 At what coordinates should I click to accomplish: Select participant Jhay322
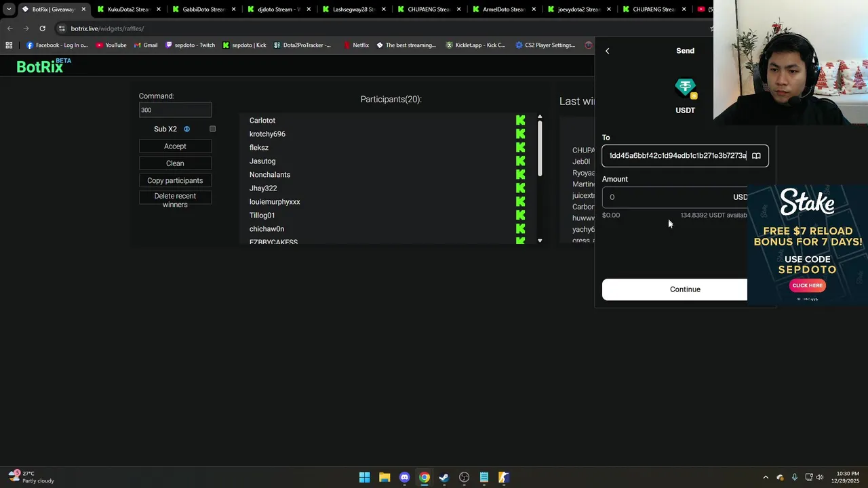point(263,188)
